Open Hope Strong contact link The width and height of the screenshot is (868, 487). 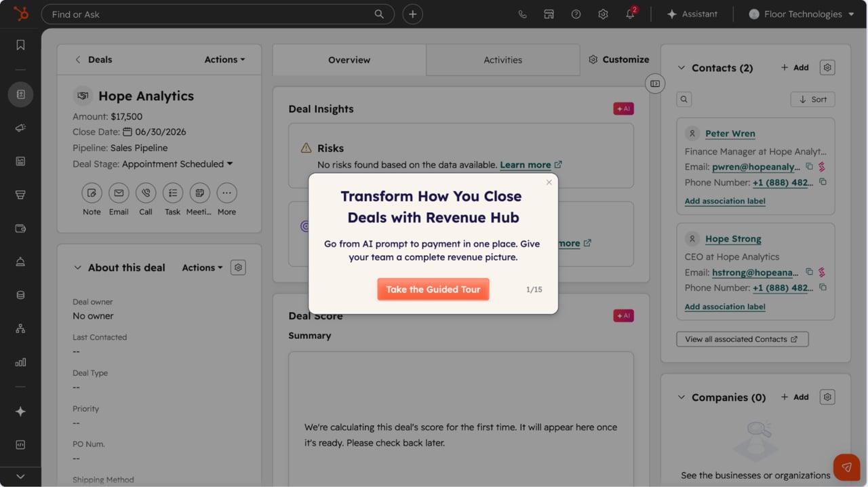[733, 239]
